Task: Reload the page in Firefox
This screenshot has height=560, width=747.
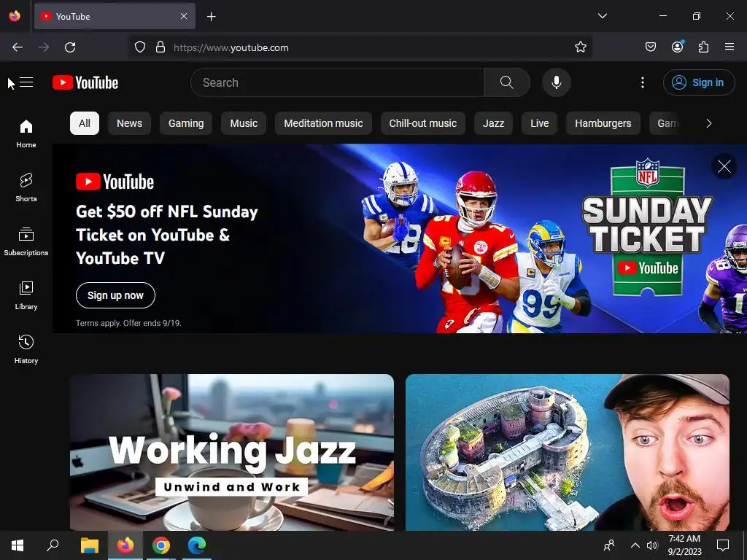Action: click(70, 47)
